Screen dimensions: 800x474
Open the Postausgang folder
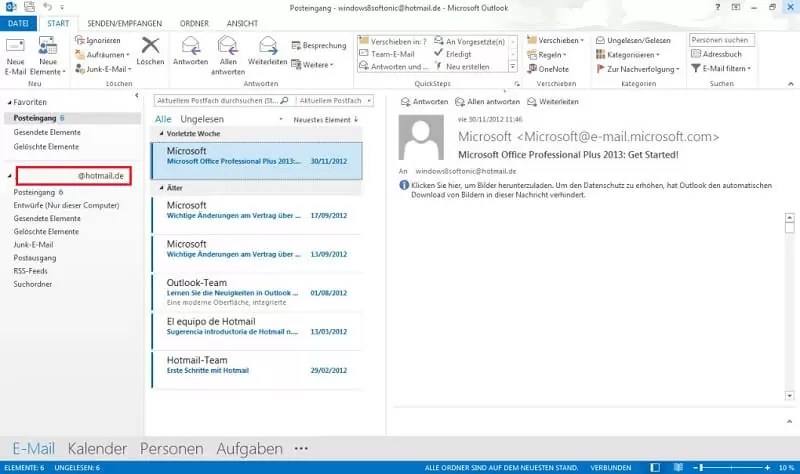(35, 258)
